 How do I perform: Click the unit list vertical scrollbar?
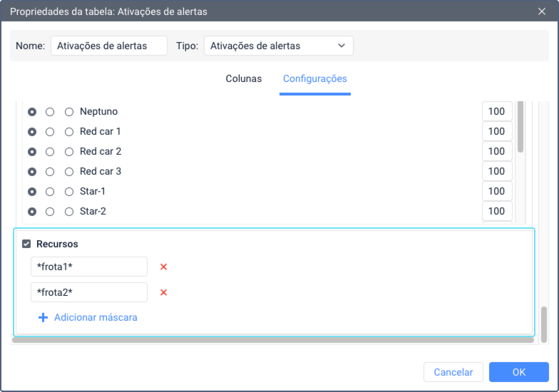click(520, 127)
